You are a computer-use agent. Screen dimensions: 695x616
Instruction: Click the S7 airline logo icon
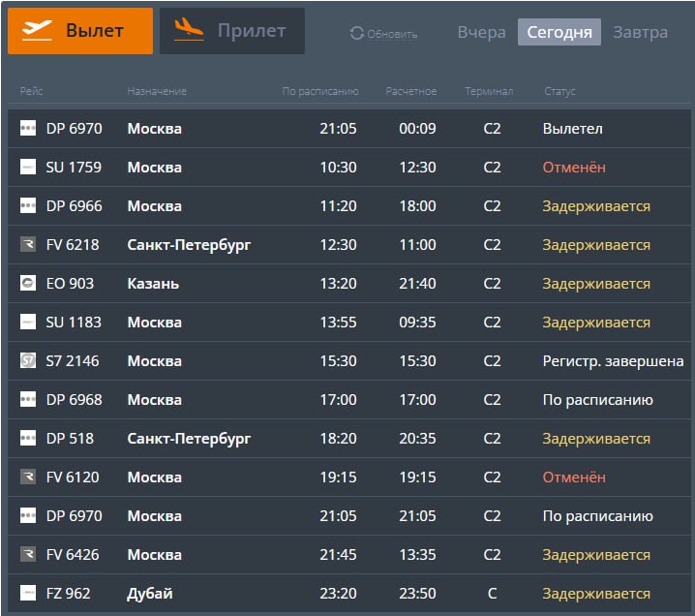click(x=28, y=361)
